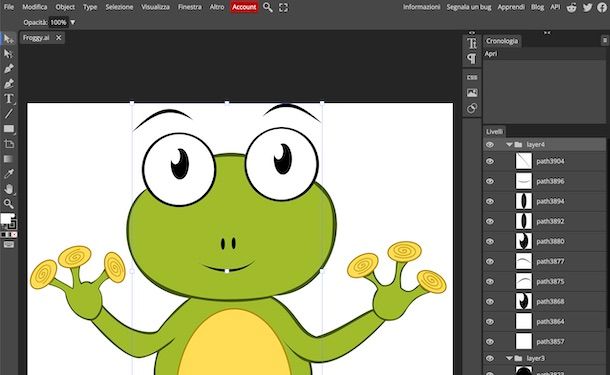Select the Hand tool
The height and width of the screenshot is (375, 610).
9,189
